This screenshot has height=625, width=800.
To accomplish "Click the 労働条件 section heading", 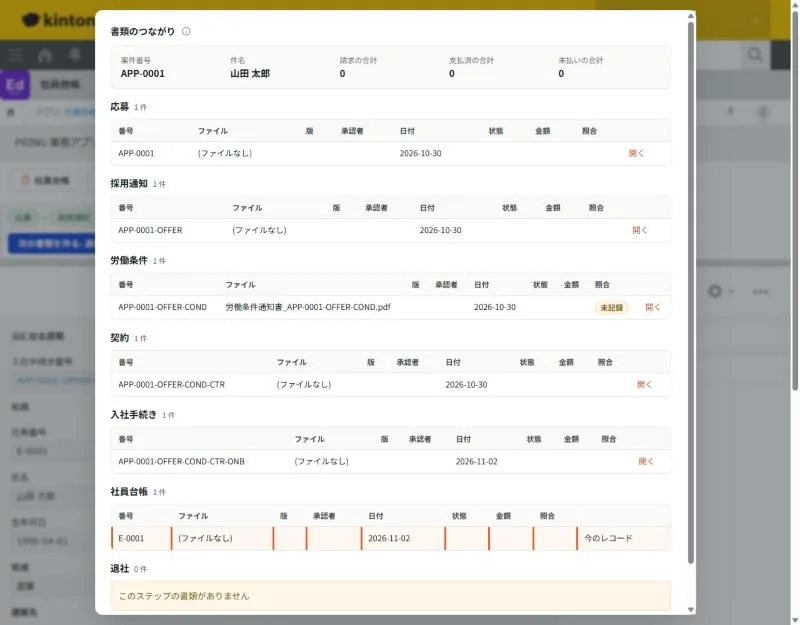I will pos(129,261).
